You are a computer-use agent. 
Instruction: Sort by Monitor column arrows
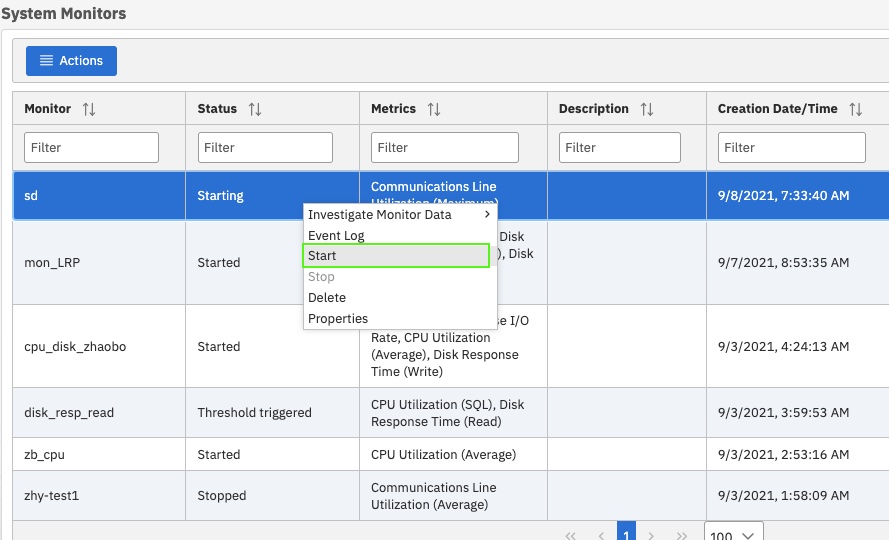pos(89,109)
